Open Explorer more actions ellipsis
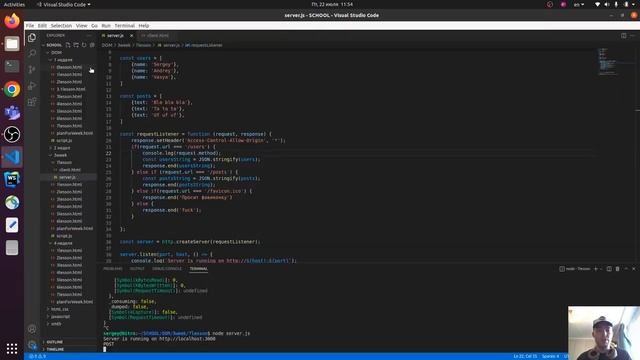The image size is (640, 360). coord(89,36)
